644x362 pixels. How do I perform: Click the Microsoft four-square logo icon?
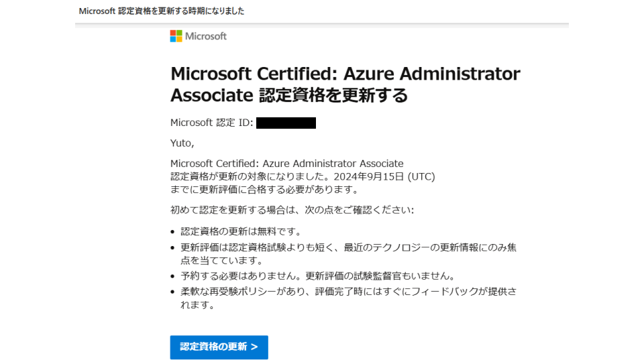click(176, 36)
